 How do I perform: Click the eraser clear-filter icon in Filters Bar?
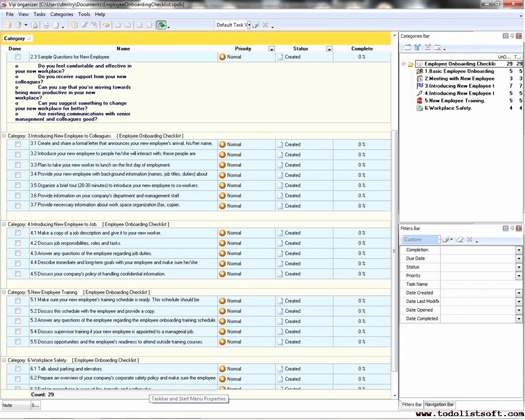pos(460,240)
